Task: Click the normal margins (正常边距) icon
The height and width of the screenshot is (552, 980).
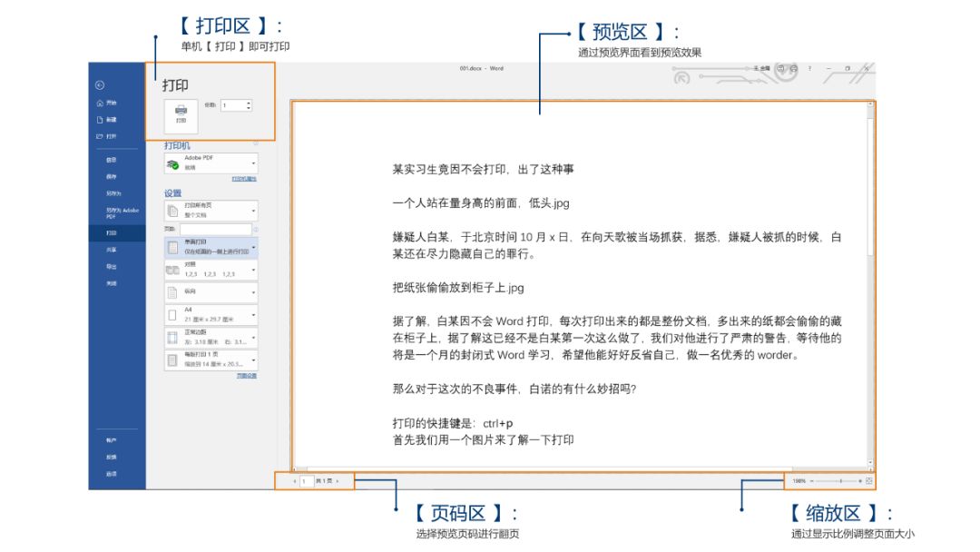Action: tap(171, 336)
